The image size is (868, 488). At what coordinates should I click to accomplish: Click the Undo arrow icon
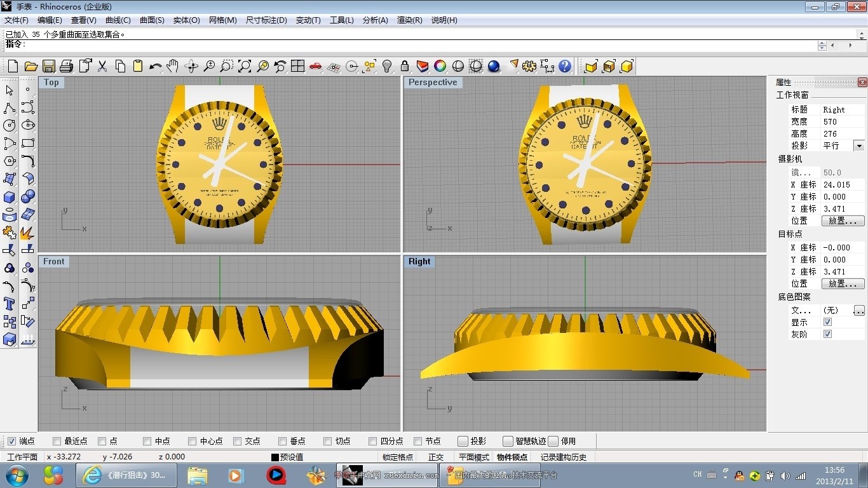click(x=156, y=66)
